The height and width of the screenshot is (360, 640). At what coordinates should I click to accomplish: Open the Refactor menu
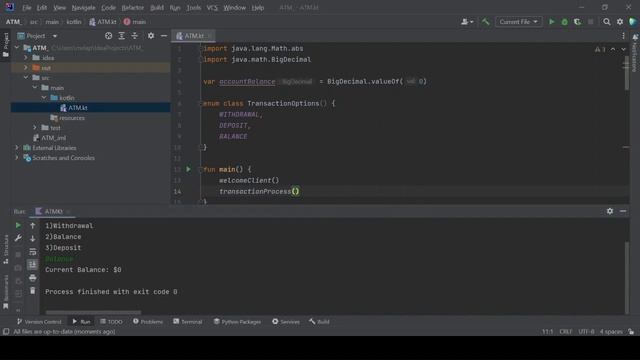pos(133,8)
